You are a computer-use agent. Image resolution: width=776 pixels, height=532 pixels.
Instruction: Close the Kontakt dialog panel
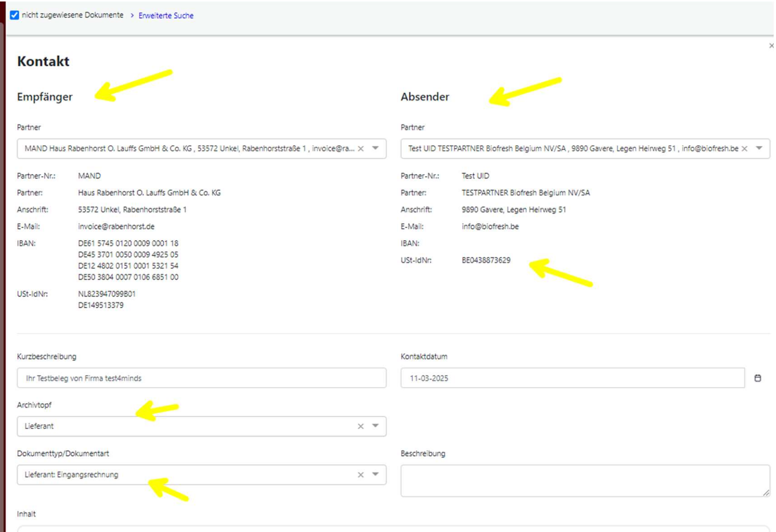771,46
